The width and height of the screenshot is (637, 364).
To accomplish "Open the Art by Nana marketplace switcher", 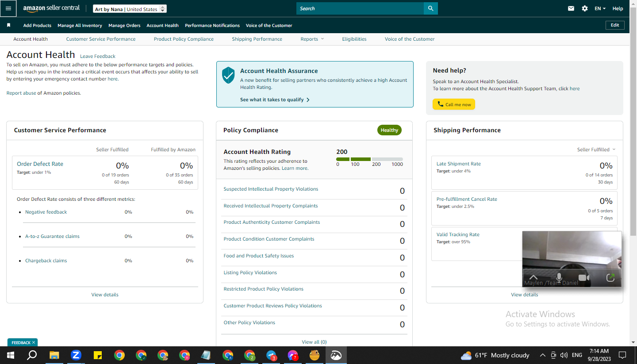I will (130, 9).
